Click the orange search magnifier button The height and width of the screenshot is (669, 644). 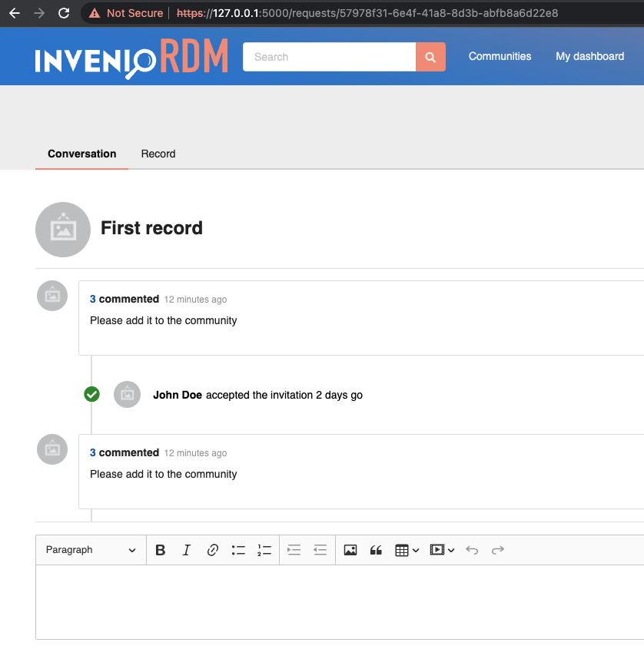430,57
